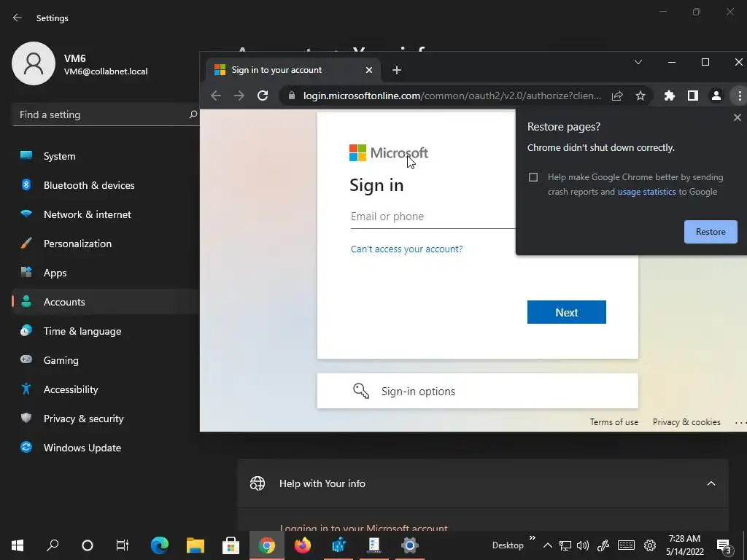Expand the Desktop toolbar chevron
This screenshot has width=747, height=560.
click(x=532, y=538)
